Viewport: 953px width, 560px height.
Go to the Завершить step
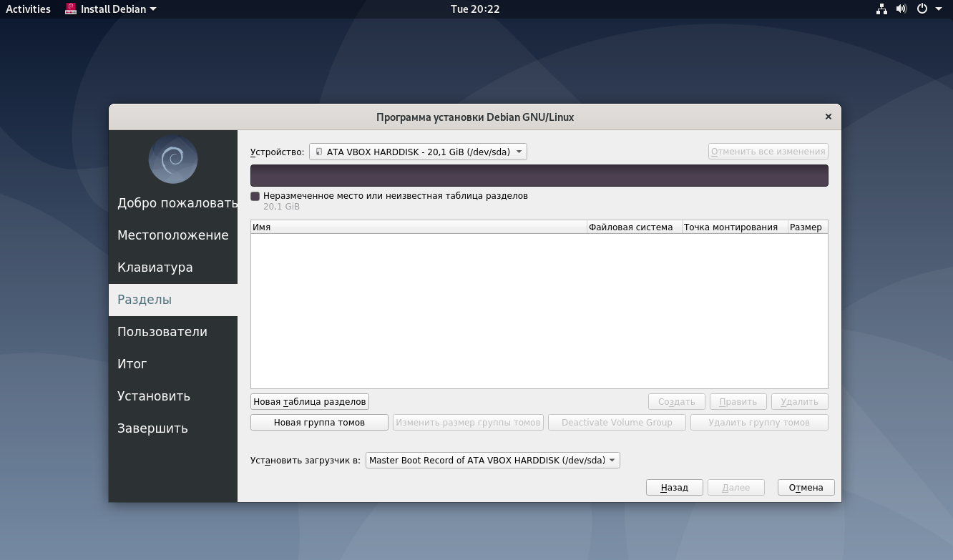(173, 428)
